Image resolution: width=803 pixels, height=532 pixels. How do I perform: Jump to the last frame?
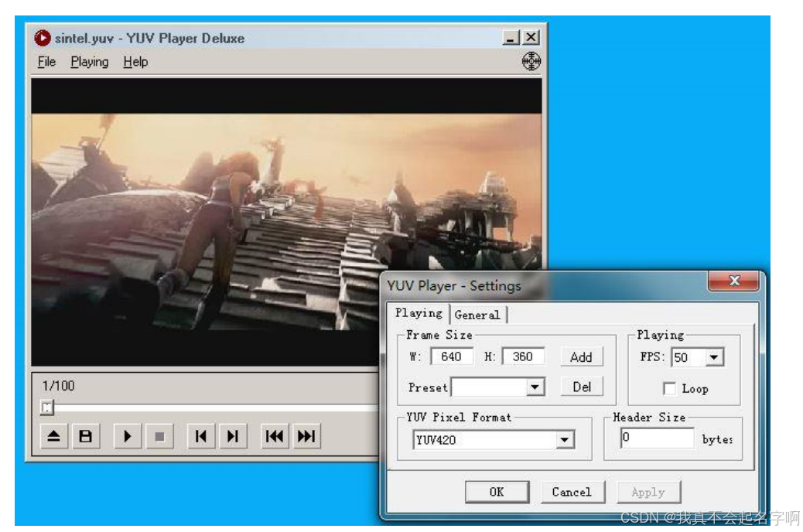pyautogui.click(x=307, y=436)
